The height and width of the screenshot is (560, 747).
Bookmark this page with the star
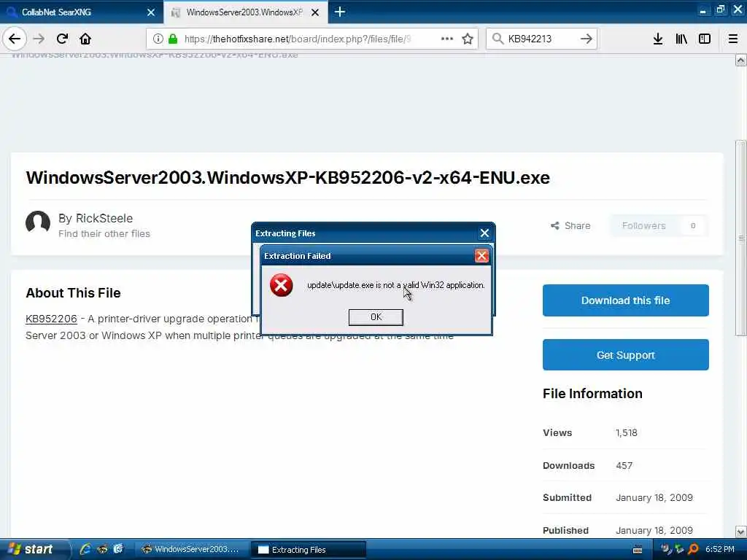(468, 39)
